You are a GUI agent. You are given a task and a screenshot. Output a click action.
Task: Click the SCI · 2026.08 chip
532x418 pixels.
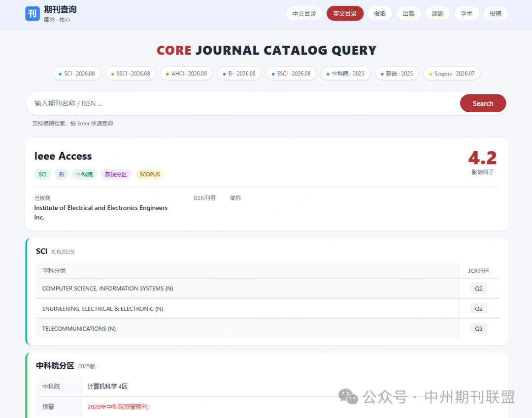point(77,73)
